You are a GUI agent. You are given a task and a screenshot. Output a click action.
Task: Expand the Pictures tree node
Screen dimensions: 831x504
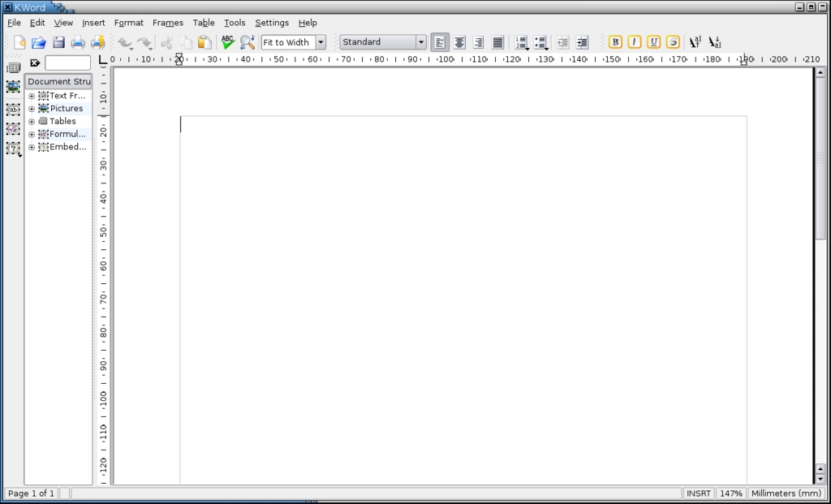[x=32, y=109]
